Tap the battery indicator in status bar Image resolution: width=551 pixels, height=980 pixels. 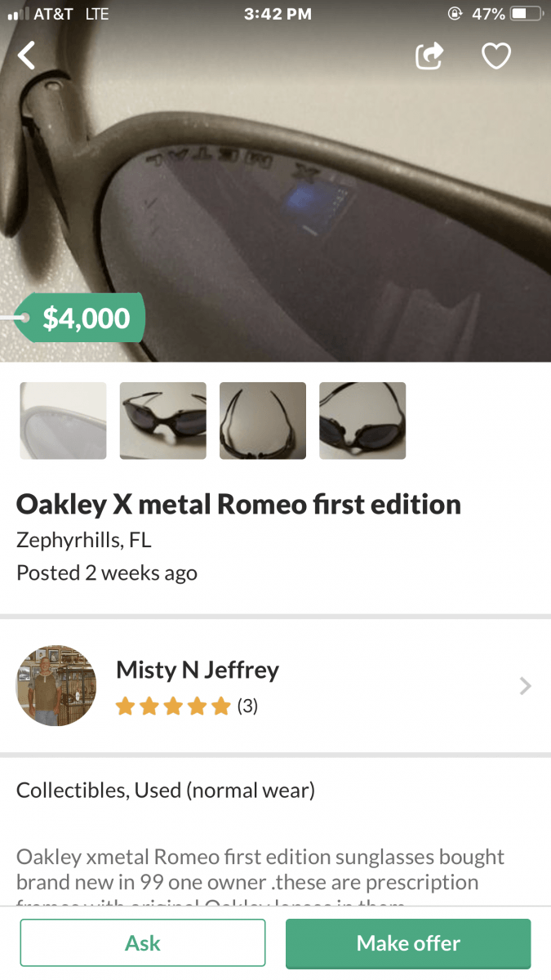pyautogui.click(x=527, y=14)
